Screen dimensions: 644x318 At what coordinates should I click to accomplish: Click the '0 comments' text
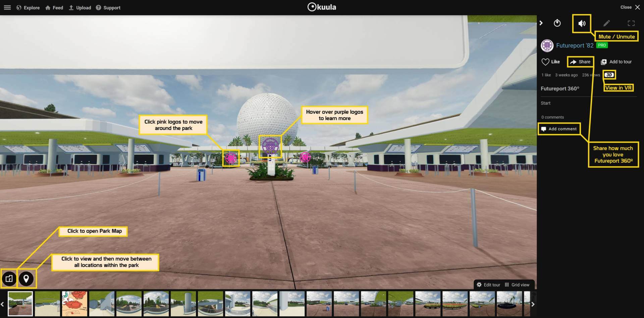552,117
